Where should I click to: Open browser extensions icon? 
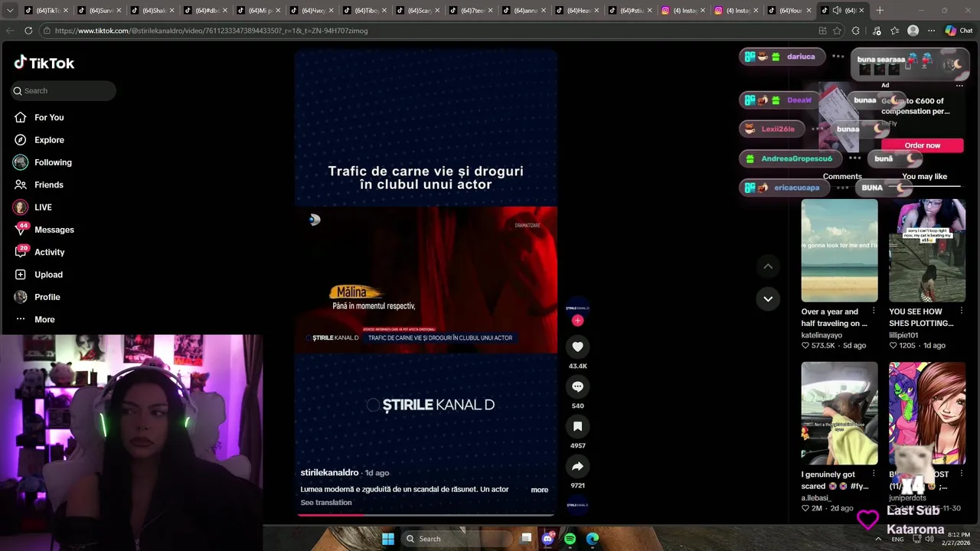(856, 31)
